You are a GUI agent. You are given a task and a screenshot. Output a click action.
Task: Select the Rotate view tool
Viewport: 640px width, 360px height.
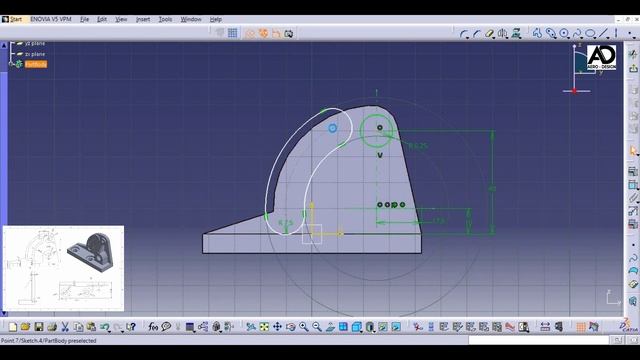coord(291,327)
